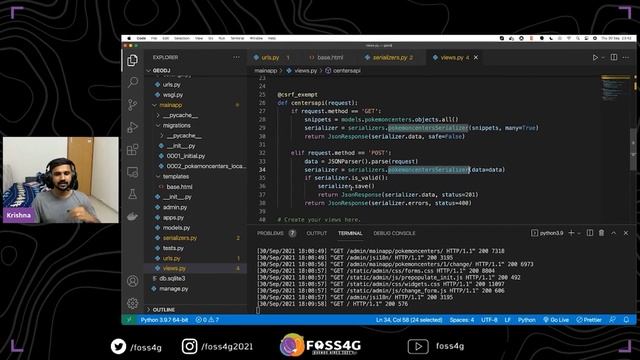Viewport: 640px width, 360px height.
Task: Expand __pycache__ folder under migrations
Action: pyautogui.click(x=183, y=136)
